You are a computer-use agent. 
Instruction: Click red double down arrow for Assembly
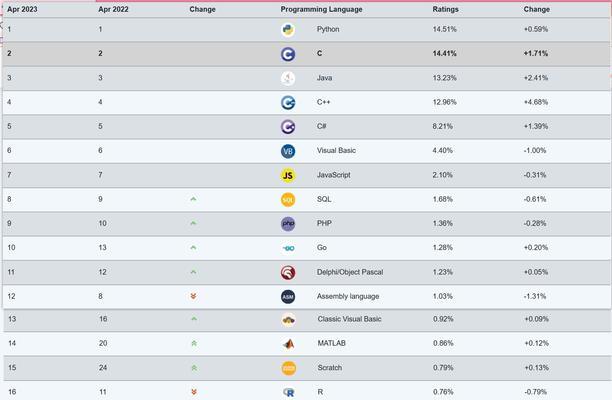click(x=193, y=296)
